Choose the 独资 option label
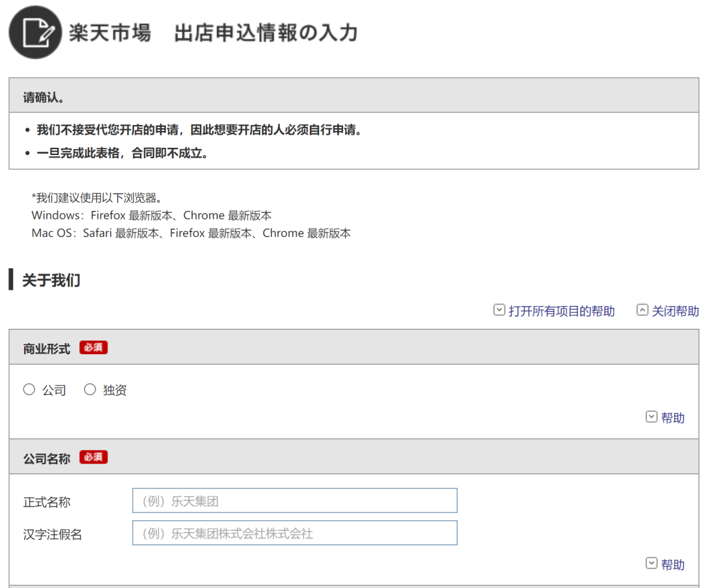This screenshot has height=588, width=703. tap(115, 390)
